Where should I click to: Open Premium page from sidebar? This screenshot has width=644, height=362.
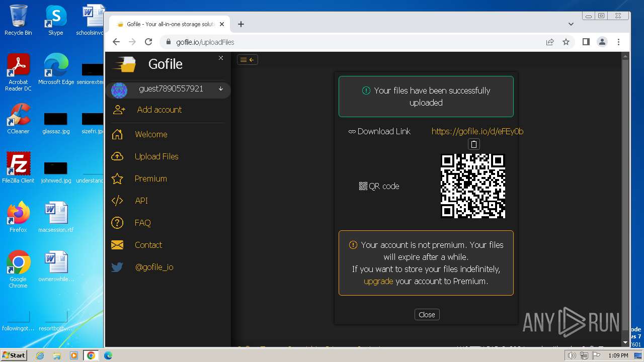click(150, 178)
